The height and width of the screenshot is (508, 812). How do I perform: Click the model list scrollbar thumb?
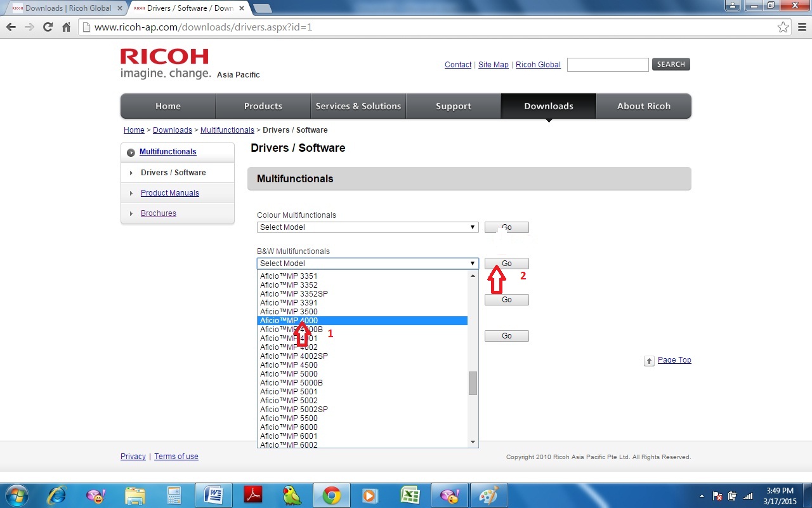[473, 384]
